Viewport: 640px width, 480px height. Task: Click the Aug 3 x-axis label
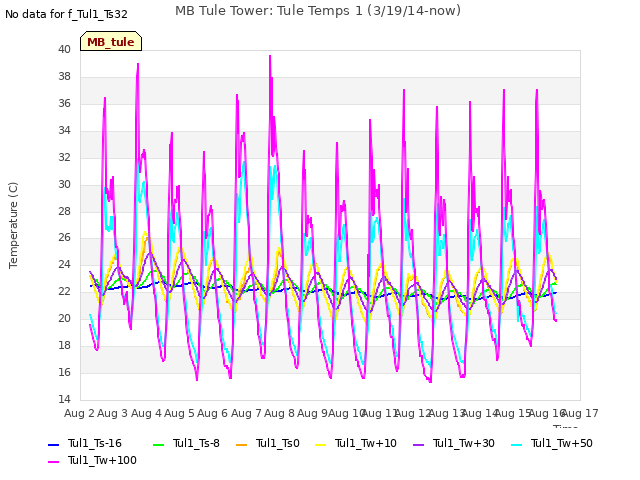pos(113,413)
